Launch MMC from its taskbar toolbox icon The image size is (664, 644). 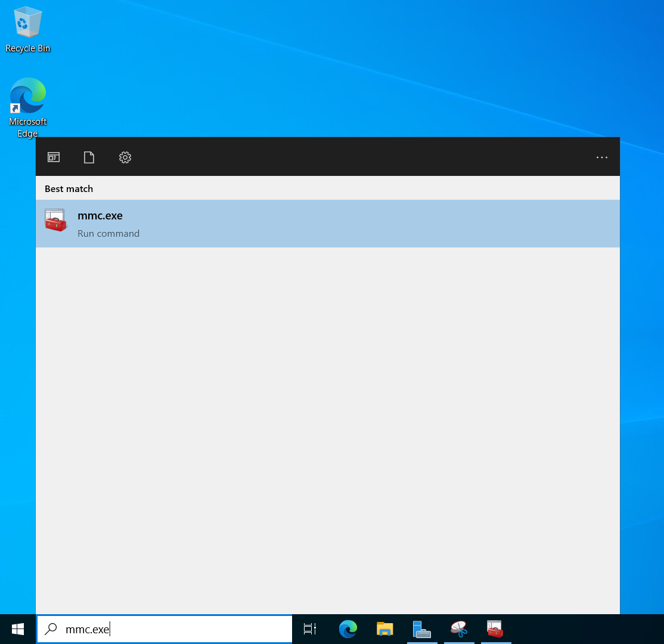tap(495, 629)
